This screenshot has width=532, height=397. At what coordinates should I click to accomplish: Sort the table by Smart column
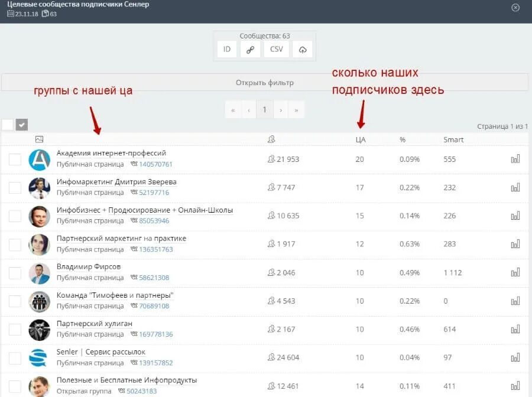point(453,139)
